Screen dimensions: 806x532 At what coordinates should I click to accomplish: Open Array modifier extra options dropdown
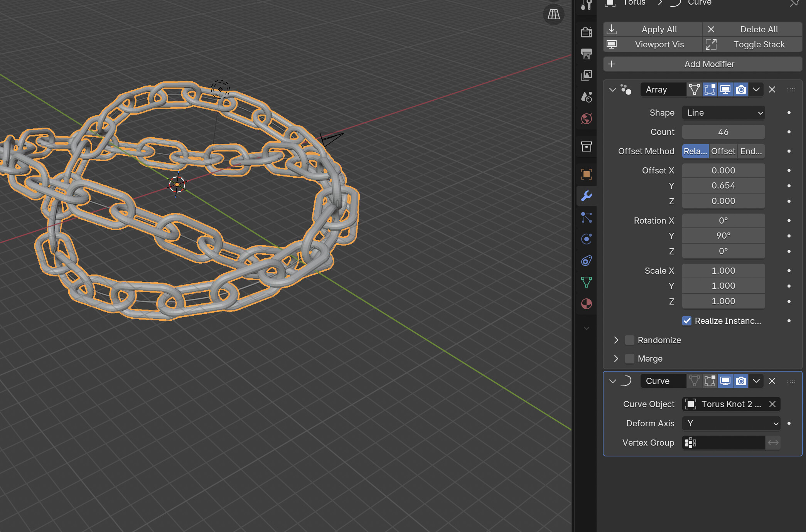coord(756,89)
